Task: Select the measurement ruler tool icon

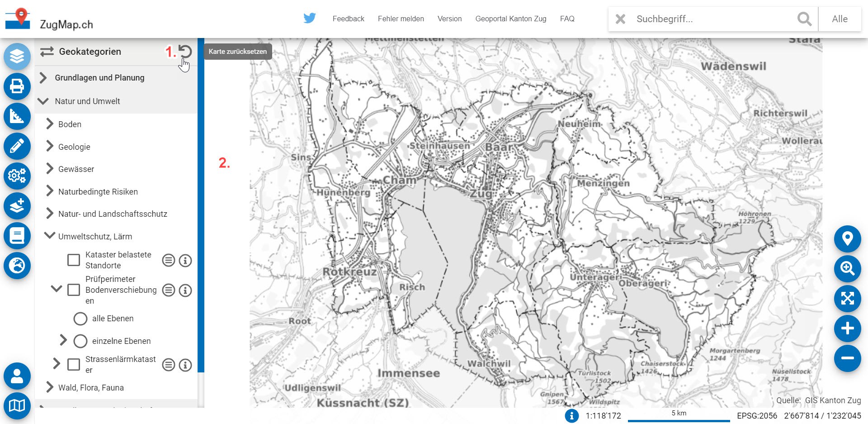Action: coord(17,116)
